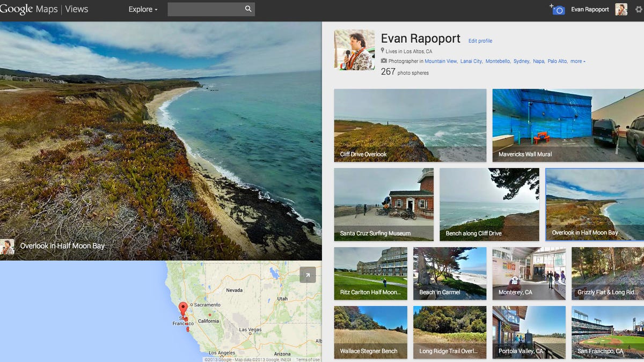
Task: Open the settings gear icon
Action: tap(639, 9)
